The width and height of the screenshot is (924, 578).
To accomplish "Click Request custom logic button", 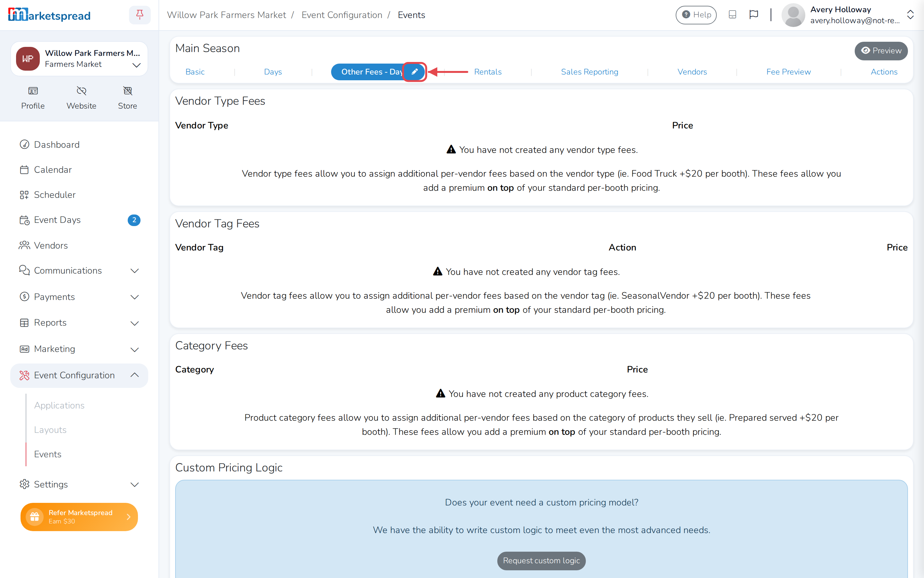I will [x=541, y=560].
